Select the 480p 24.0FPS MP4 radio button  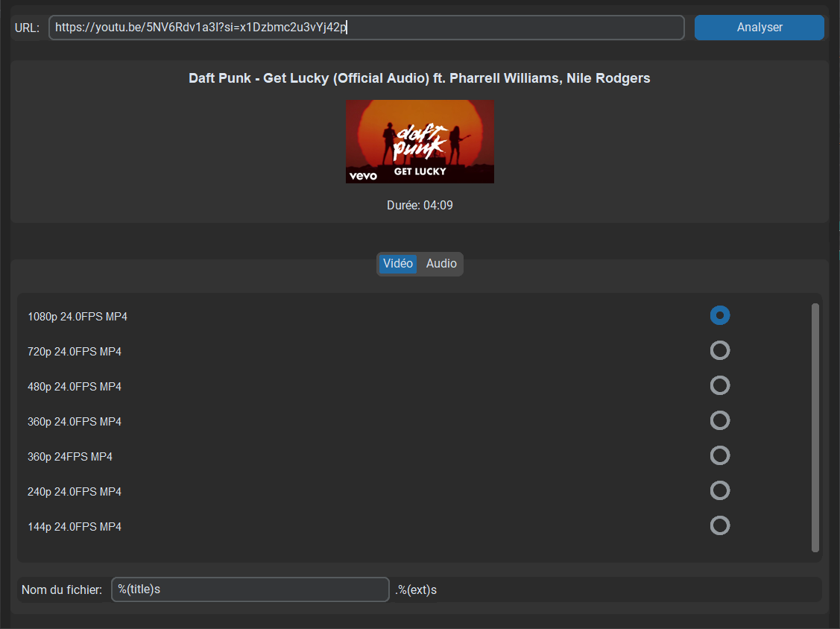coord(720,385)
